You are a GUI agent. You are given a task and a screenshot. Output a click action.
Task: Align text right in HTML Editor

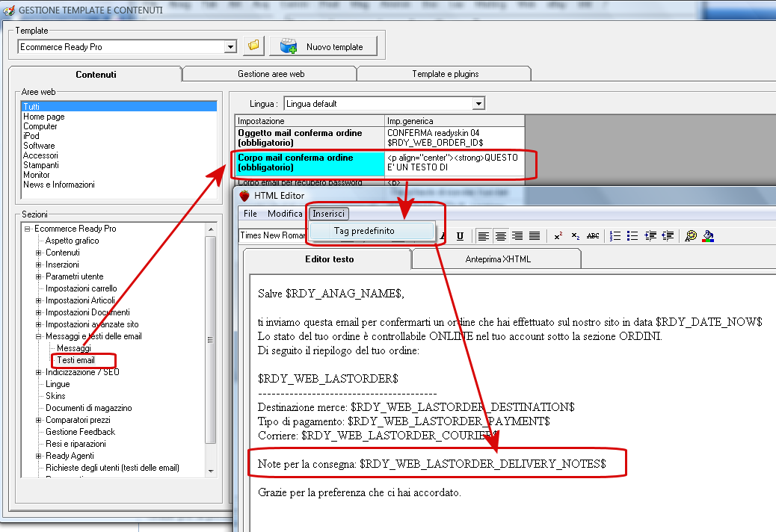click(x=517, y=236)
